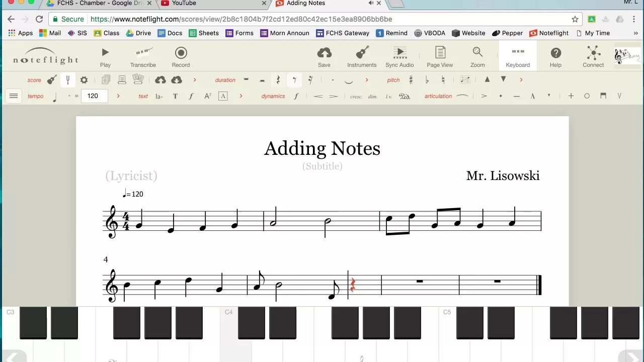Select the sixteenth rest duration

tap(310, 80)
